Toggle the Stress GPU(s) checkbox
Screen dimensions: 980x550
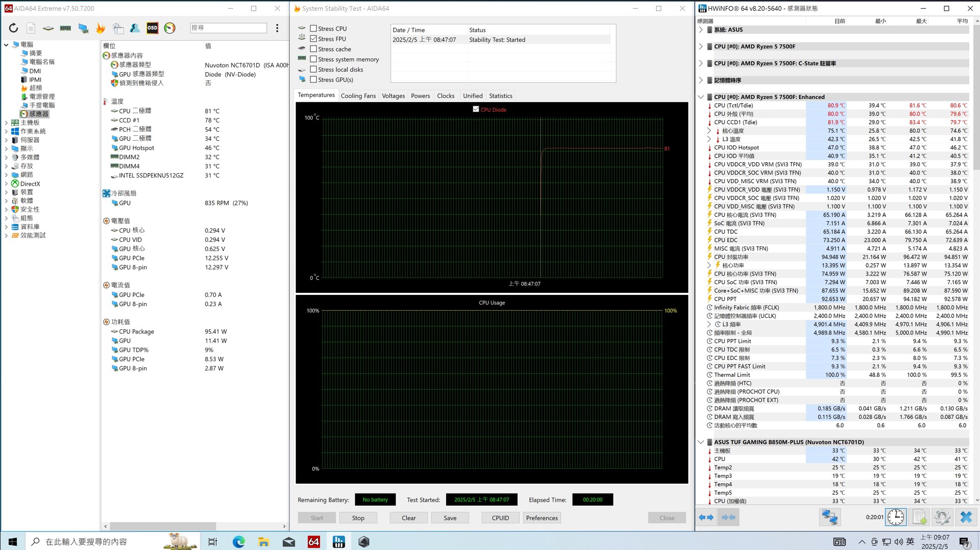(x=314, y=79)
